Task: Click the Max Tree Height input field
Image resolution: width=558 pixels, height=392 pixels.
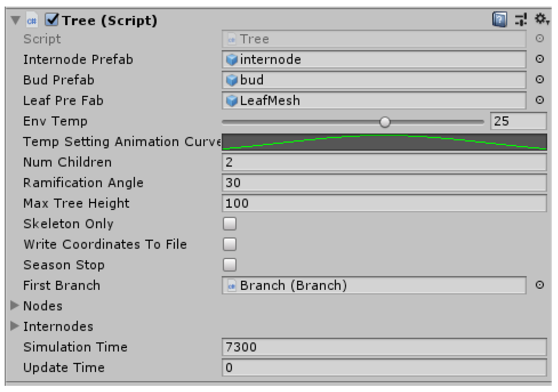Action: 384,203
